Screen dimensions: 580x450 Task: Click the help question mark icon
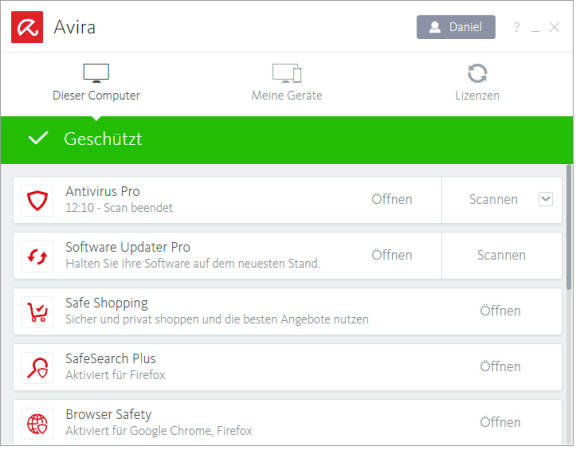tap(516, 27)
